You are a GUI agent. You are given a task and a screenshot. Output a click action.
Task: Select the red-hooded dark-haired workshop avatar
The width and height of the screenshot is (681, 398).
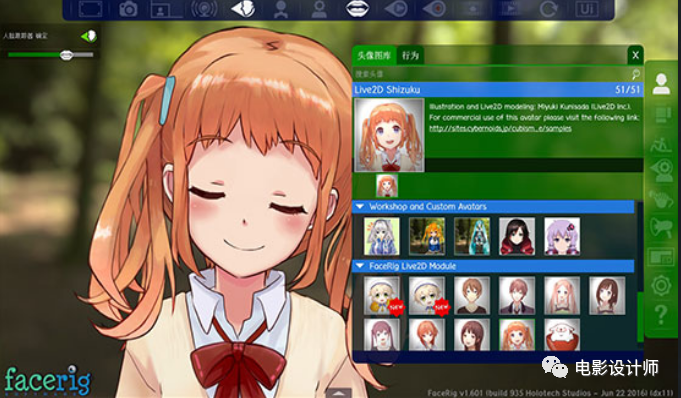(517, 236)
